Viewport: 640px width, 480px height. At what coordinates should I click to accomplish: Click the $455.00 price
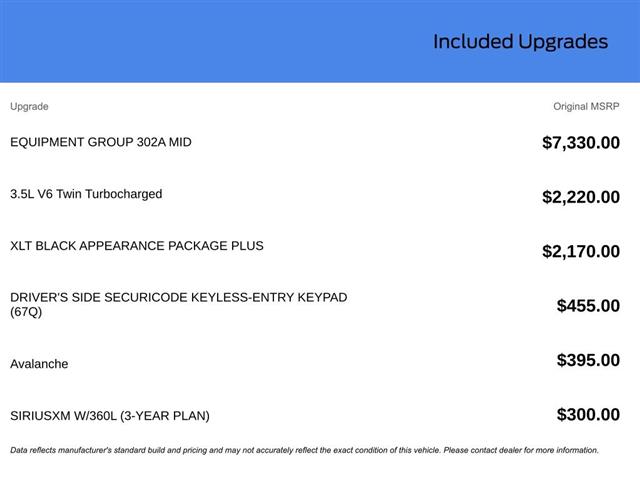point(588,306)
